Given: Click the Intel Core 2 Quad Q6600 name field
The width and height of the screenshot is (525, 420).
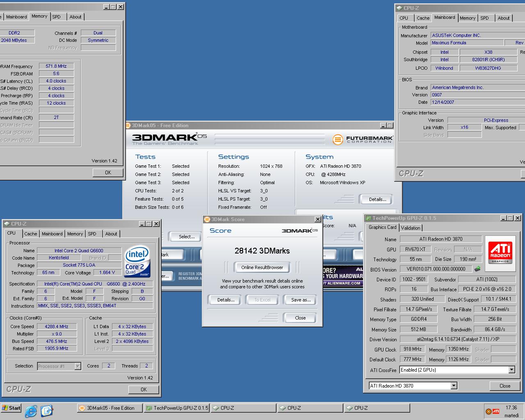Looking at the screenshot, I should 79,251.
